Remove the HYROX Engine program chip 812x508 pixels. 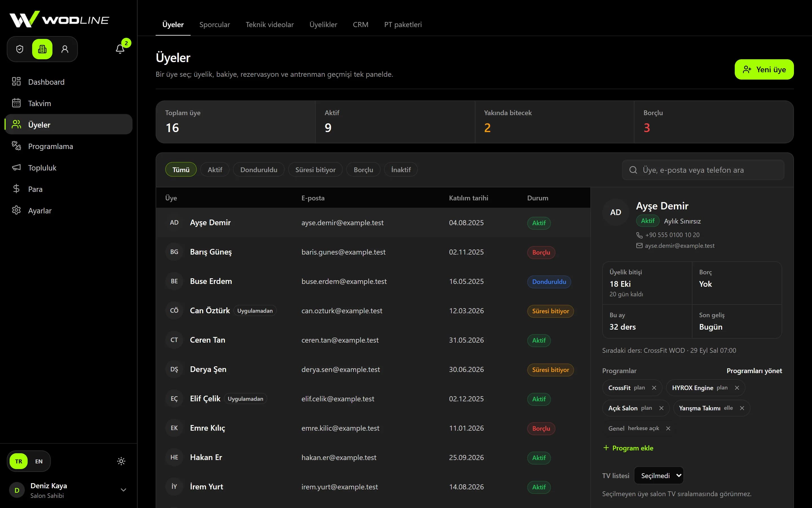(x=737, y=388)
